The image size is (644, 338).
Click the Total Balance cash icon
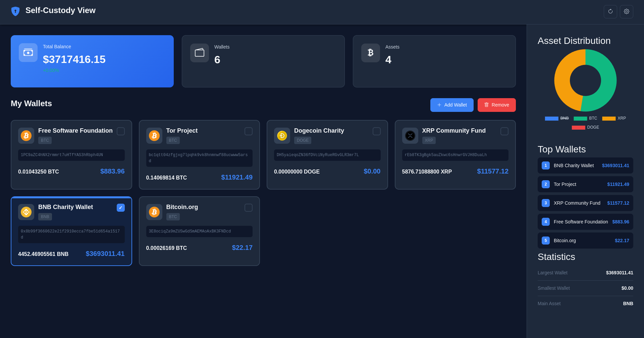[x=28, y=53]
